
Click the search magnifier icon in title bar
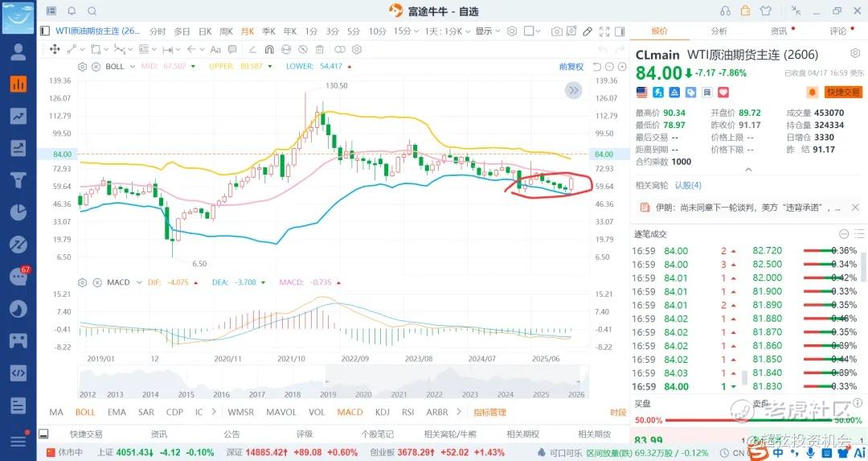92,11
